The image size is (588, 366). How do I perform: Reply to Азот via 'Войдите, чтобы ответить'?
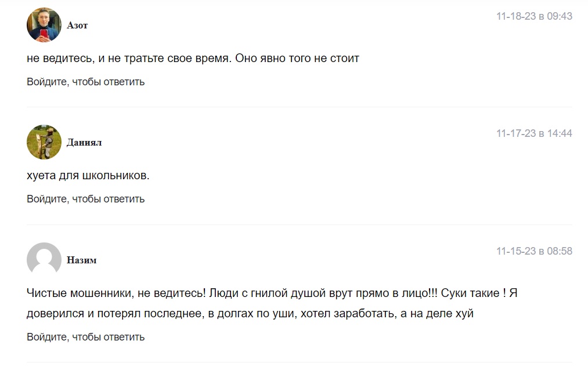point(85,82)
